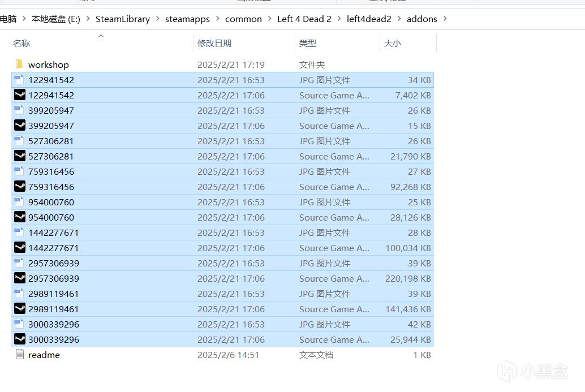Click the Steam add-on icon for 399205947
This screenshot has height=392, width=585.
pos(20,126)
